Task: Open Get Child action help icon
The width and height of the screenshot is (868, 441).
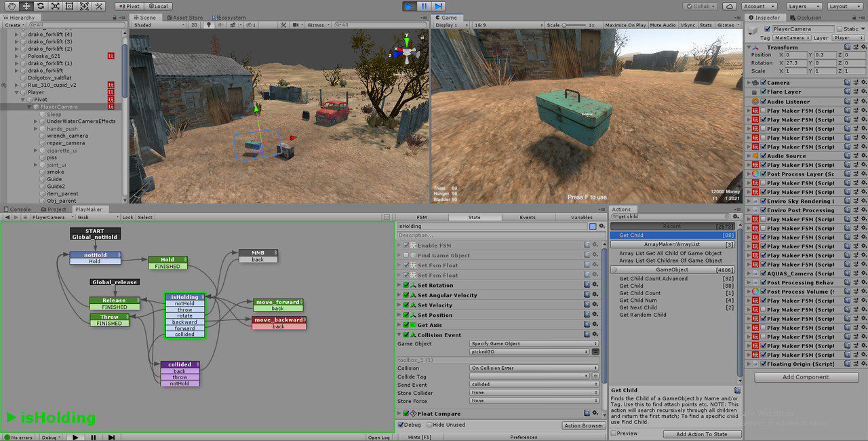Action: coord(738,390)
